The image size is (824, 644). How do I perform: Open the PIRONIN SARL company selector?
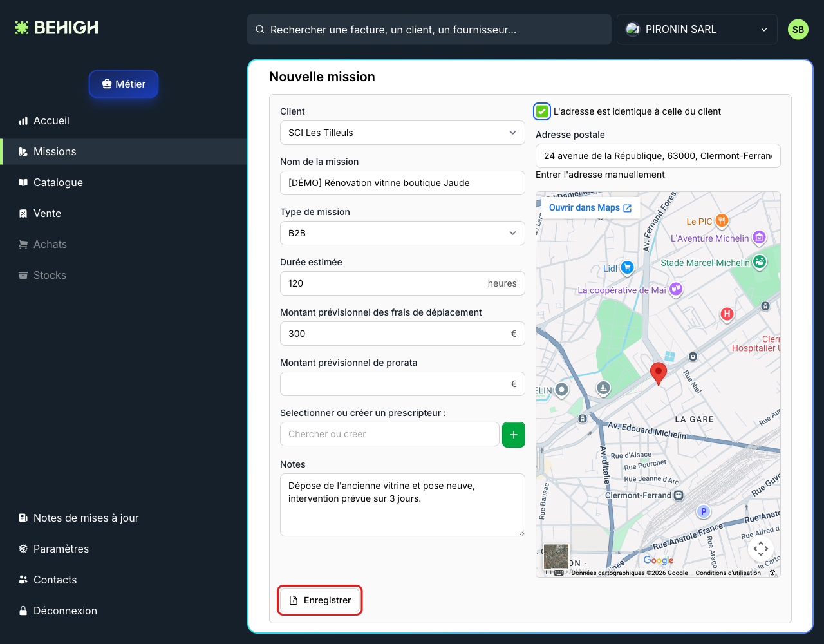click(x=697, y=30)
